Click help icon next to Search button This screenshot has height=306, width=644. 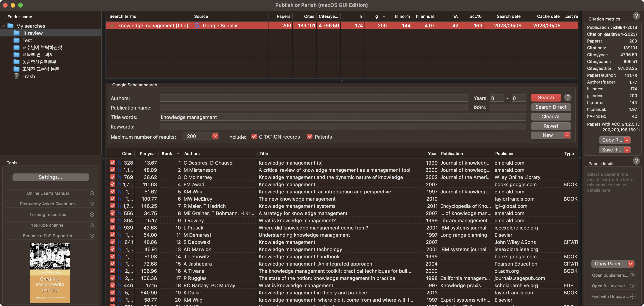point(568,97)
